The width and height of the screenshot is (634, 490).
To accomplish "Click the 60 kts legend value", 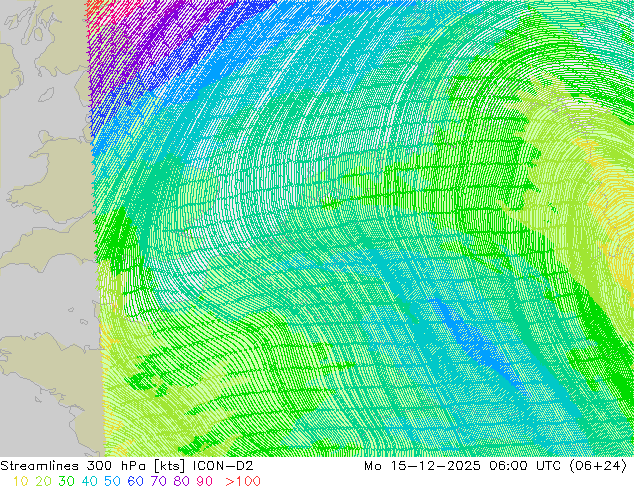I will 135,481.
